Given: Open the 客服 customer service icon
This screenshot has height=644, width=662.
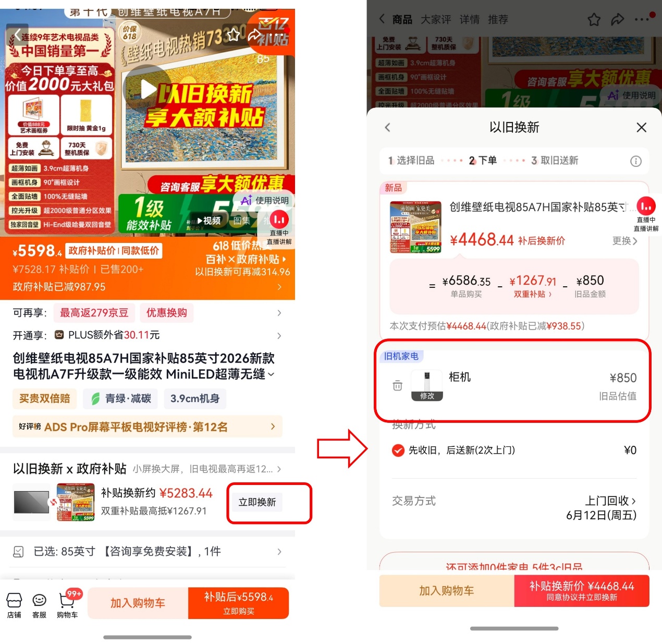Looking at the screenshot, I should [39, 605].
